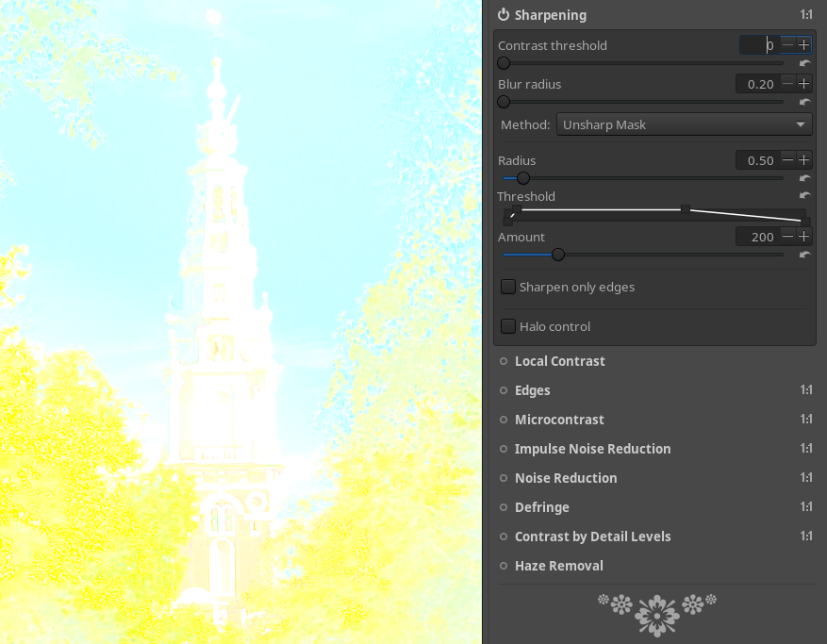Viewport: 827px width, 644px height.
Task: Click the 1:1 indicator beside Sharpening
Action: coord(806,15)
